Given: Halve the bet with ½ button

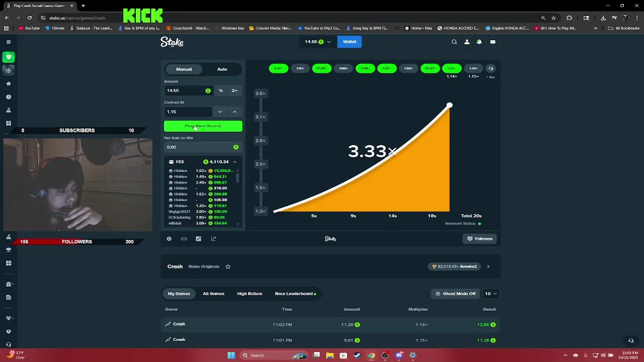Looking at the screenshot, I should pyautogui.click(x=220, y=90).
